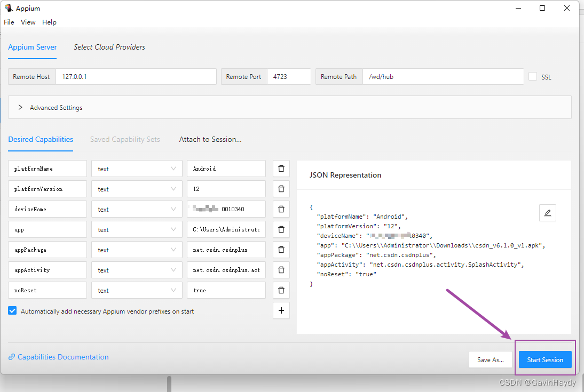This screenshot has height=392, width=584.
Task: Switch to the Appium Server tab
Action: pyautogui.click(x=33, y=47)
